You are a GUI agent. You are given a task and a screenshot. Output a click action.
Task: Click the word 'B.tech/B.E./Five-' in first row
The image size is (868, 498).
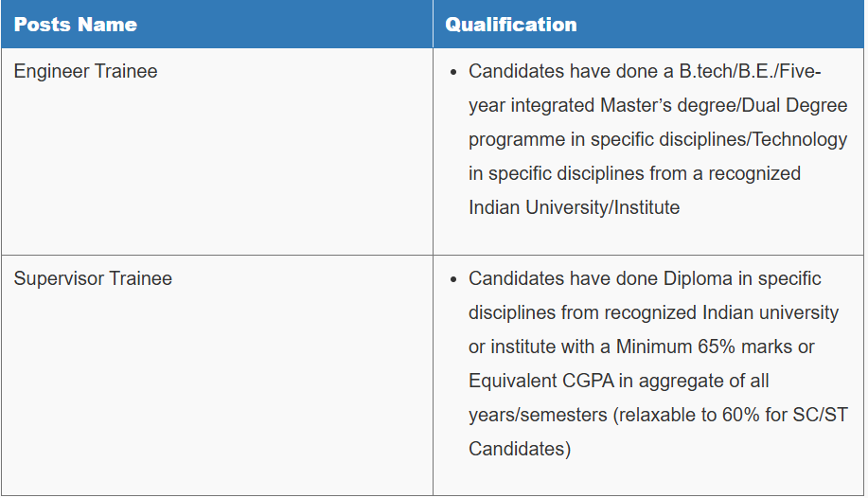[750, 71]
